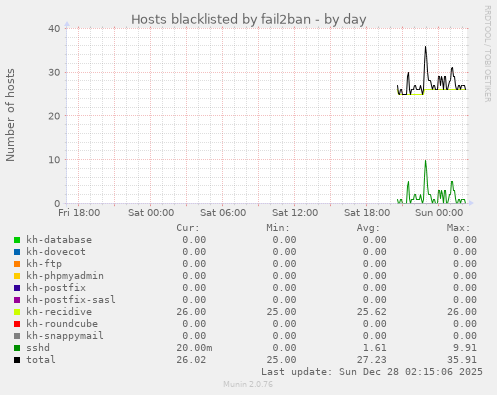
Task: Click sshd average value 1.61
Action: click(375, 348)
